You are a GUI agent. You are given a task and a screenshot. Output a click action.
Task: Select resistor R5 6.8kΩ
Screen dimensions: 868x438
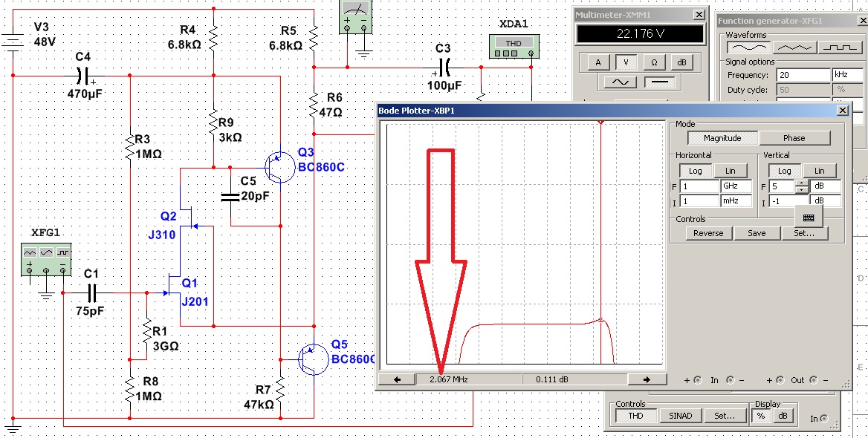(314, 38)
